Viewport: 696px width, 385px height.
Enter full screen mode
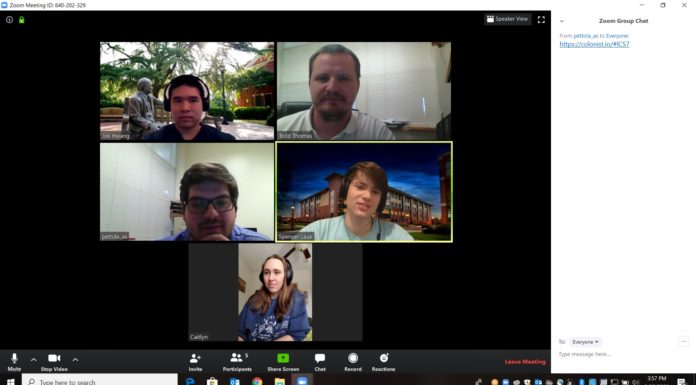(541, 20)
